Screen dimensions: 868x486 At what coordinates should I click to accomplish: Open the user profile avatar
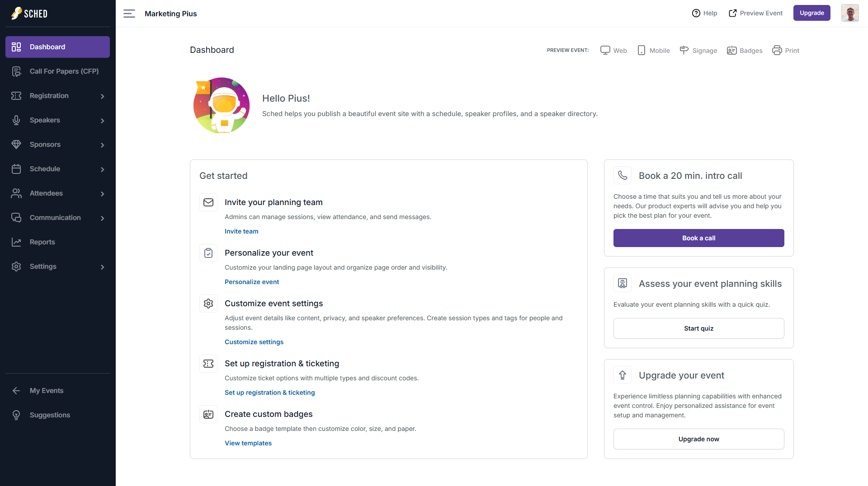tap(849, 13)
